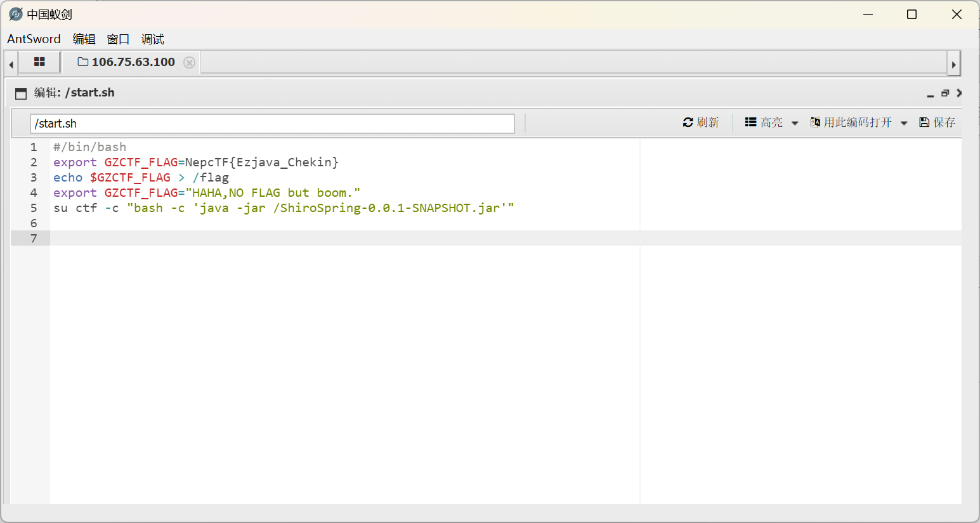Screen dimensions: 980x523
Task: Close the /start.sh editor panel
Action: [958, 93]
